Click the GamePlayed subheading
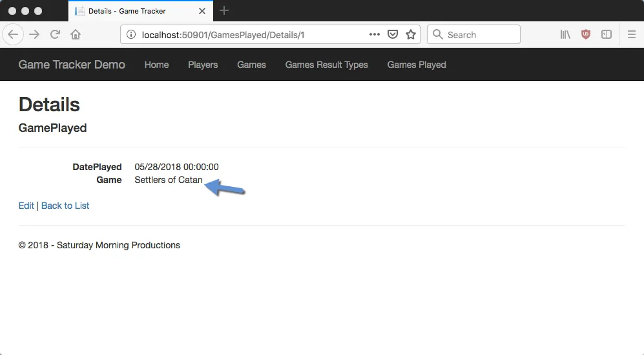This screenshot has width=644, height=355. 52,128
